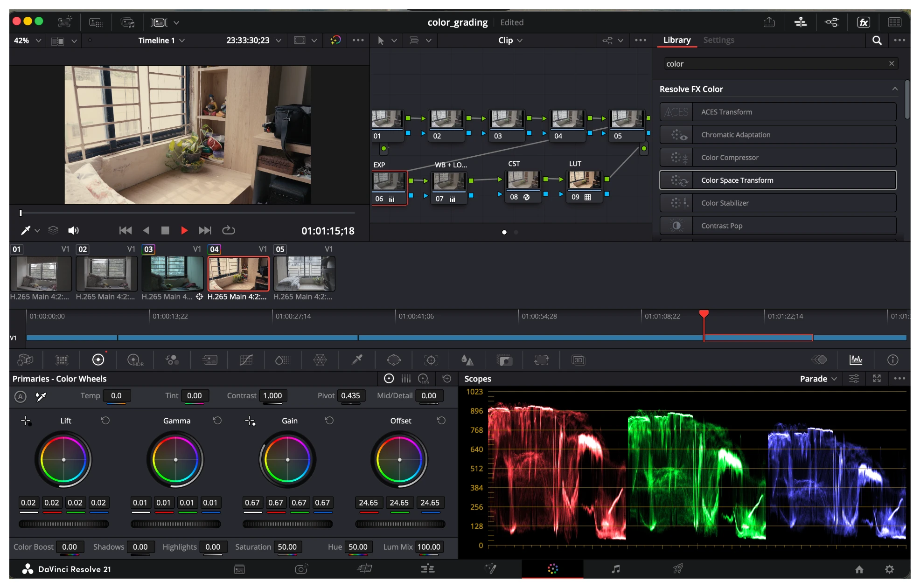
Task: Switch to the Deliver page
Action: coord(678,569)
